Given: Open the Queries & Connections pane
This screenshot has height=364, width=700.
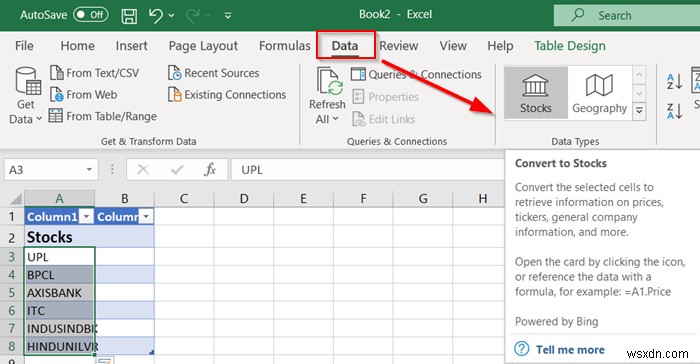Looking at the screenshot, I should coord(416,74).
